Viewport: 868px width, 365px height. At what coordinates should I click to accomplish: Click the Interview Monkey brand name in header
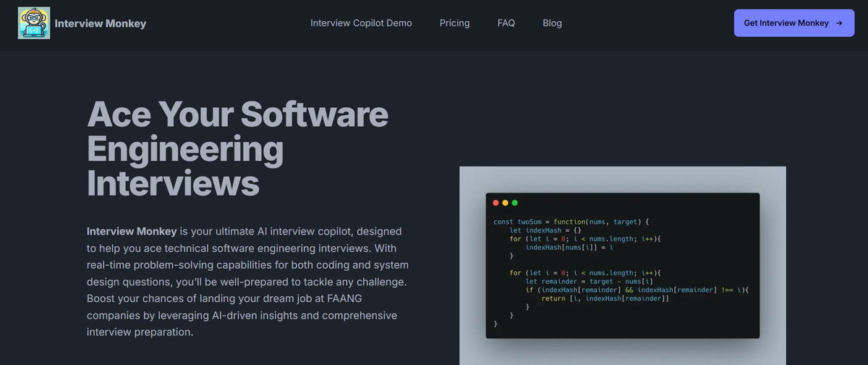(x=100, y=23)
